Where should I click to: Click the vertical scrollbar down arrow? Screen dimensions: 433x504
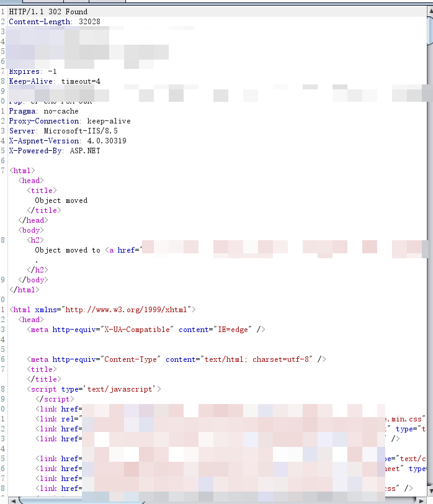[x=430, y=491]
